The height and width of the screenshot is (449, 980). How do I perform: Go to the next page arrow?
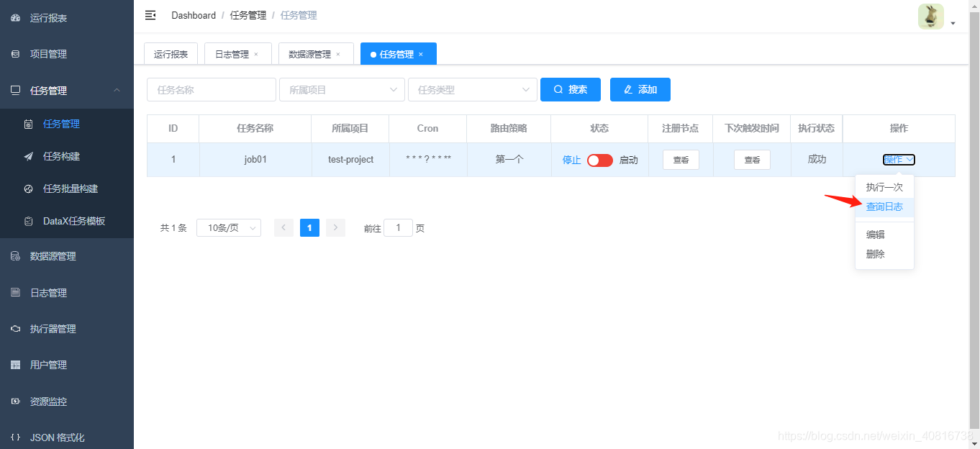pos(335,228)
